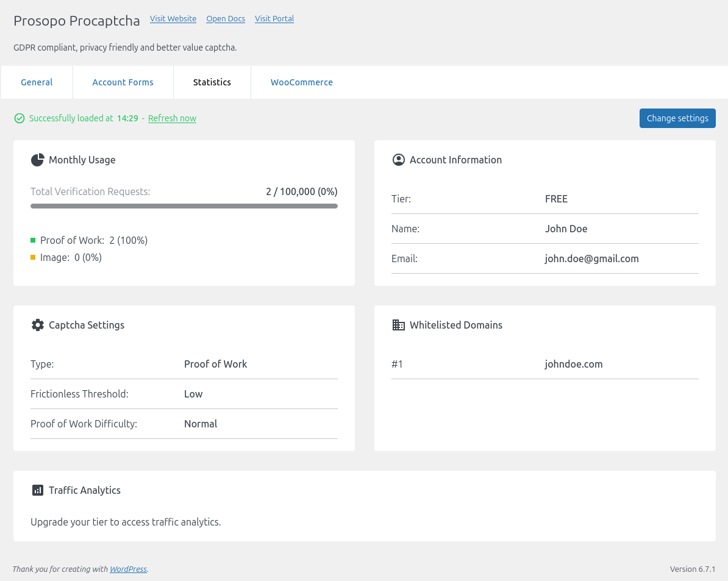Click the GDPR compliant description text

126,48
